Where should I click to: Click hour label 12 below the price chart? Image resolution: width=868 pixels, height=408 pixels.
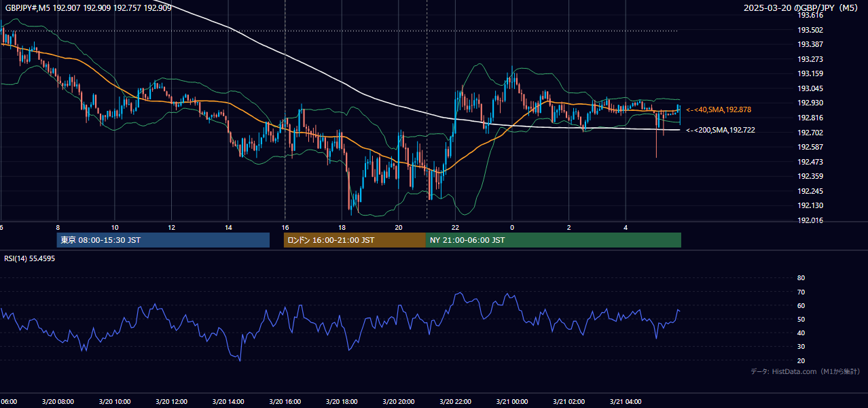171,227
